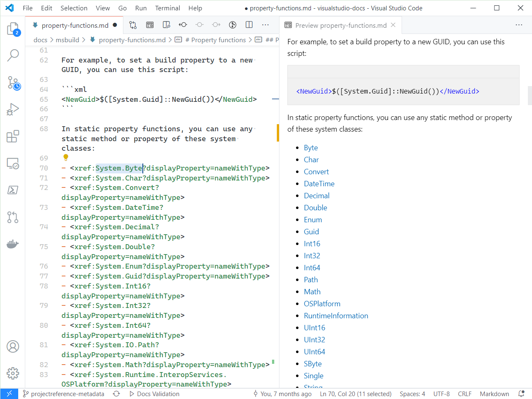Screen dimensions: 532x399
Task: Open the Manage gear icon
Action: click(x=13, y=373)
